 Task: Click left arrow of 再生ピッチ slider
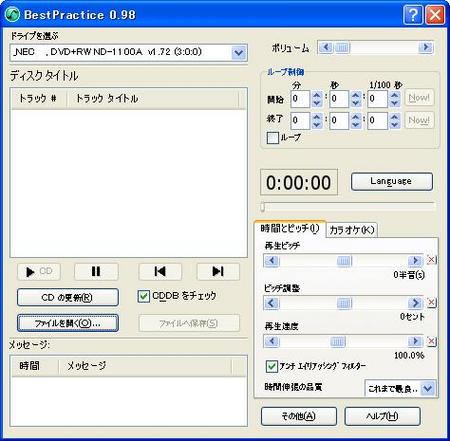(271, 260)
